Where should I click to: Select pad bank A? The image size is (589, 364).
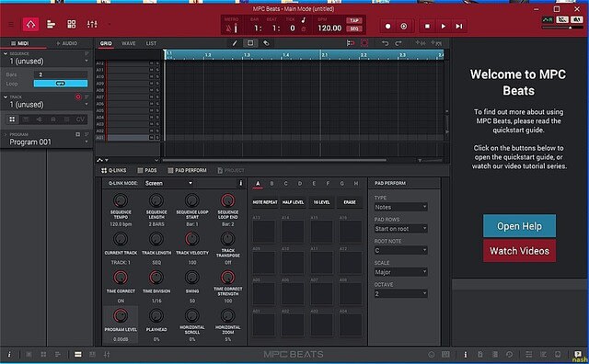point(258,184)
